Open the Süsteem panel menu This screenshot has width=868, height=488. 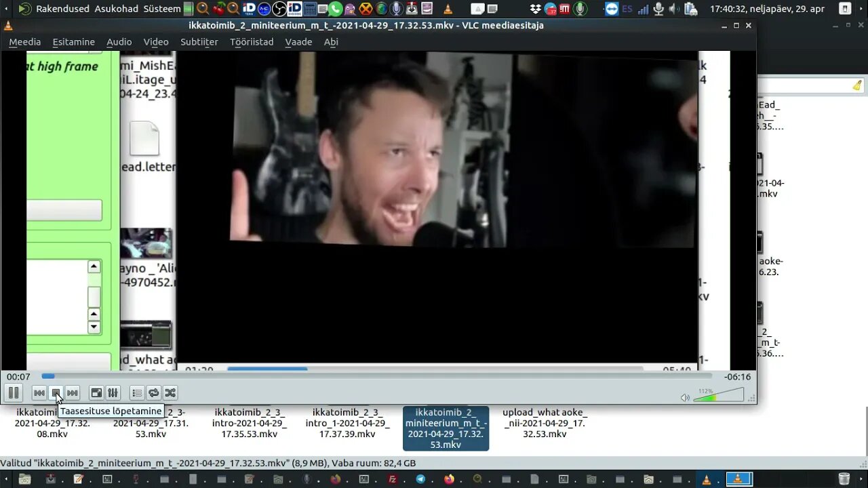[x=162, y=9]
